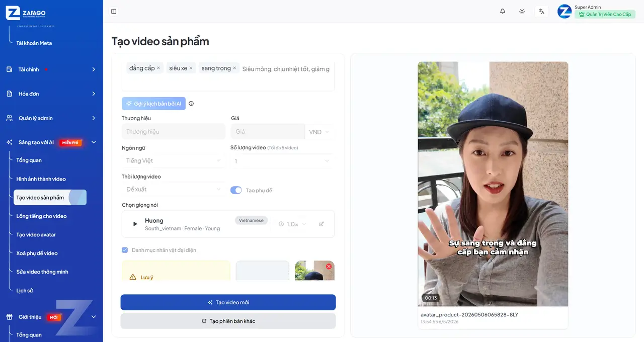Open the 1.0x voice speed dropdown

point(292,224)
